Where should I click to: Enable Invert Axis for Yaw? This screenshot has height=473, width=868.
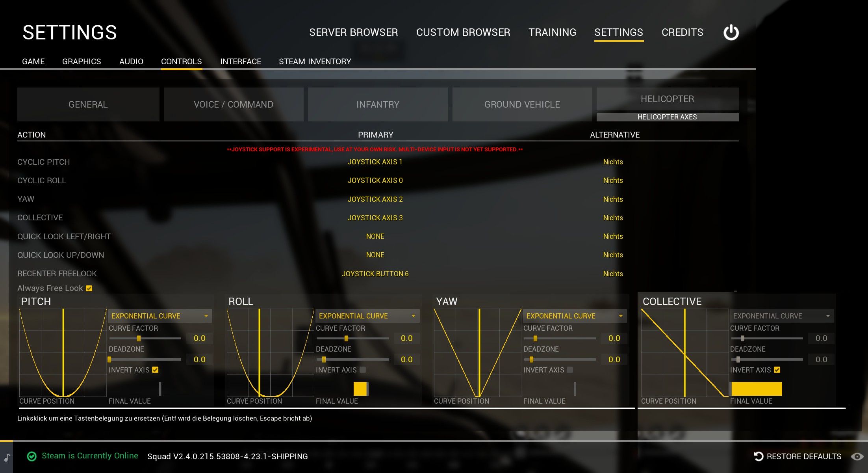tap(570, 370)
